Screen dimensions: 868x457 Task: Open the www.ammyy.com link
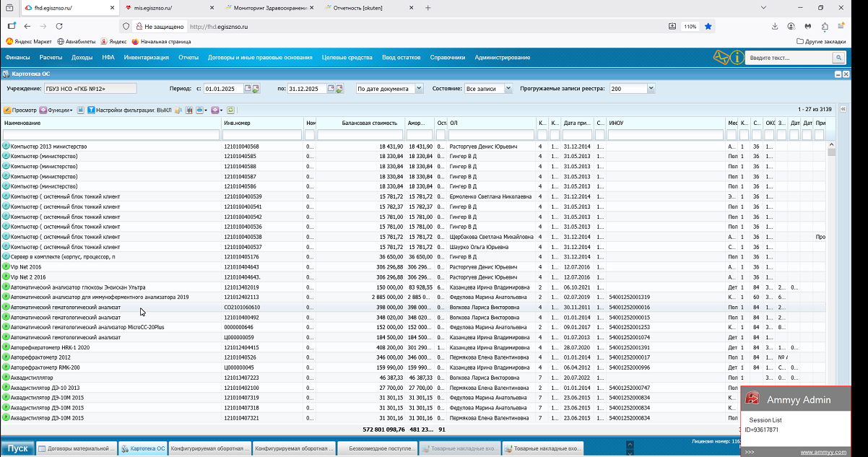coord(823,452)
